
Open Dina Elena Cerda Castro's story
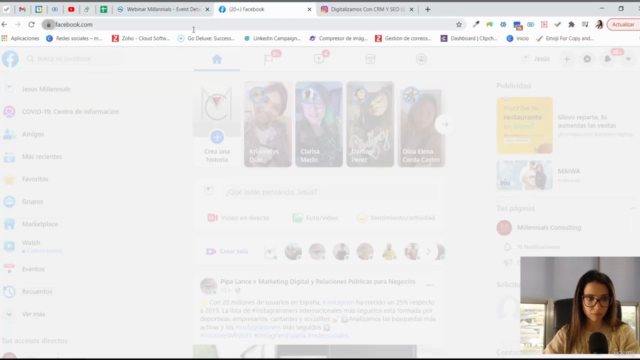(x=421, y=124)
